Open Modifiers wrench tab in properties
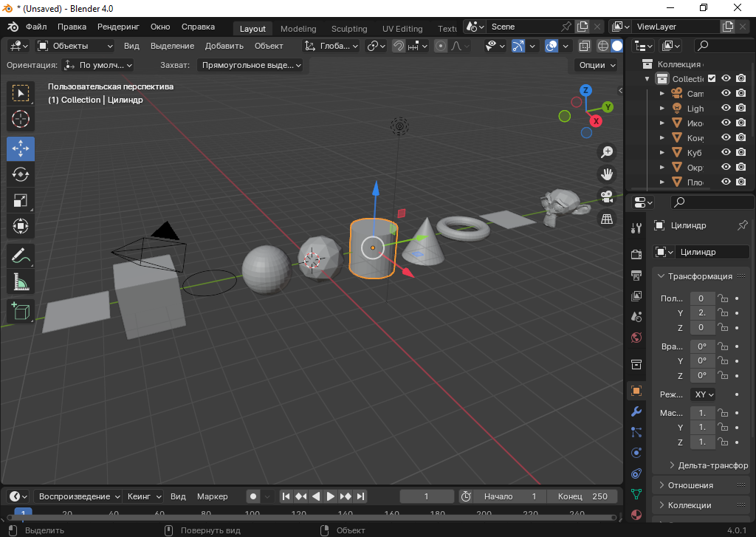 (636, 411)
